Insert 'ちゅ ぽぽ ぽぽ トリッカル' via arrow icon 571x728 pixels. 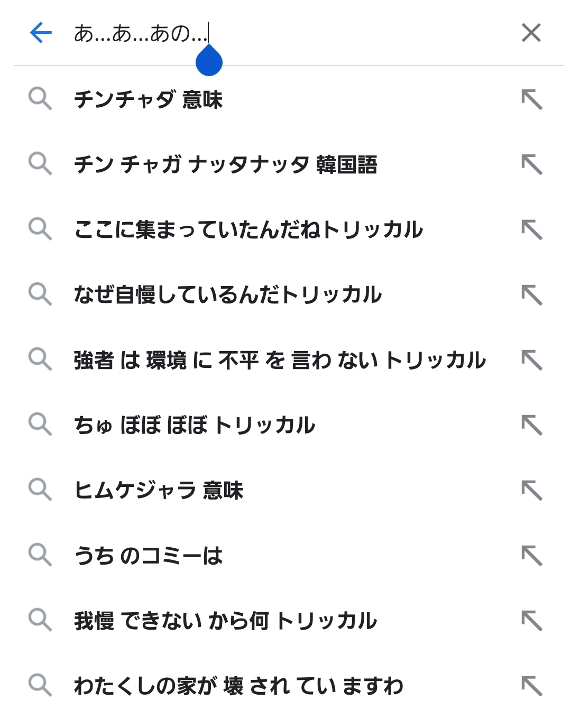[531, 425]
